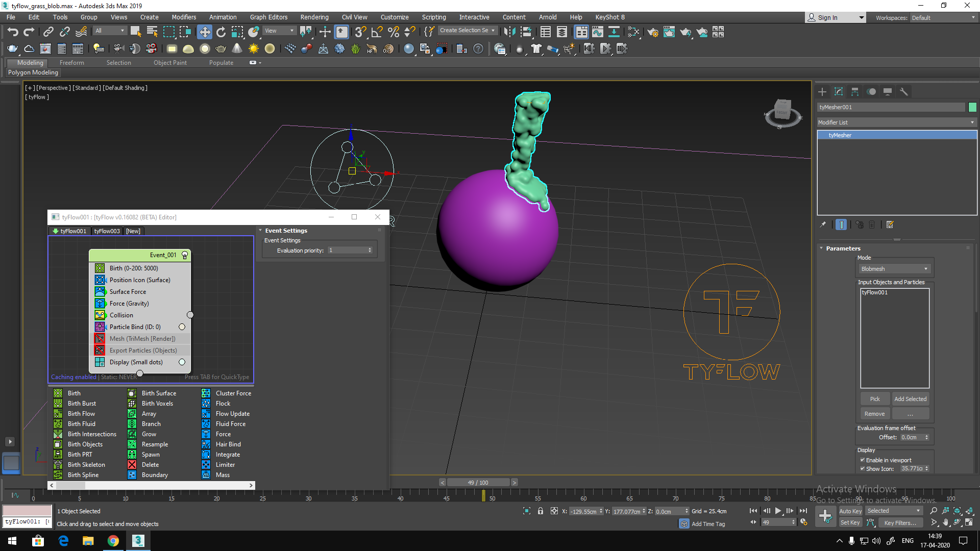The width and height of the screenshot is (980, 551).
Task: Open the Rendering menu
Action: [x=314, y=17]
